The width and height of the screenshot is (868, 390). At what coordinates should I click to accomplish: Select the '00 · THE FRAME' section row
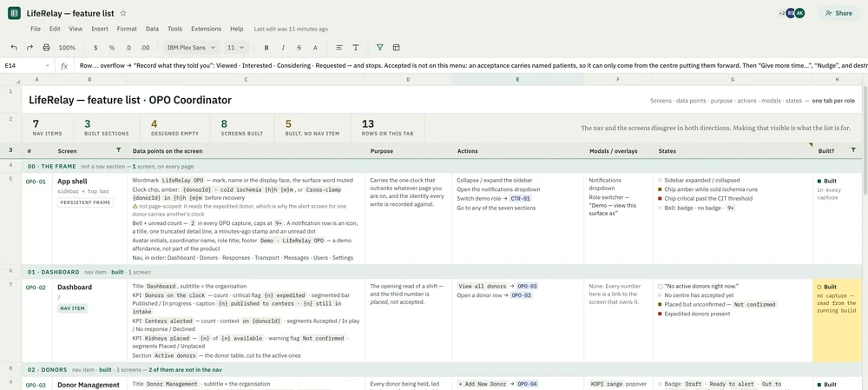(x=442, y=166)
